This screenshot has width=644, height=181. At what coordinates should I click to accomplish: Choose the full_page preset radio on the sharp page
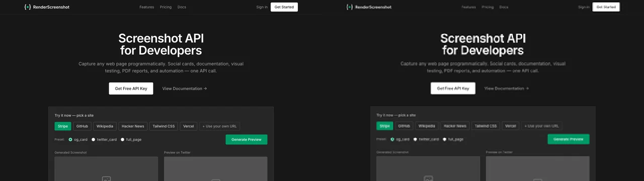[x=122, y=139]
